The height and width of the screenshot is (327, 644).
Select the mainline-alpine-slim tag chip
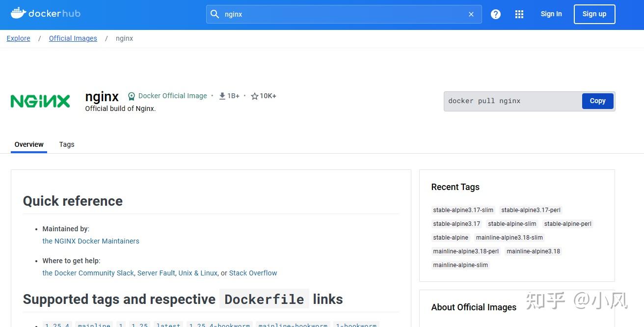[460, 265]
